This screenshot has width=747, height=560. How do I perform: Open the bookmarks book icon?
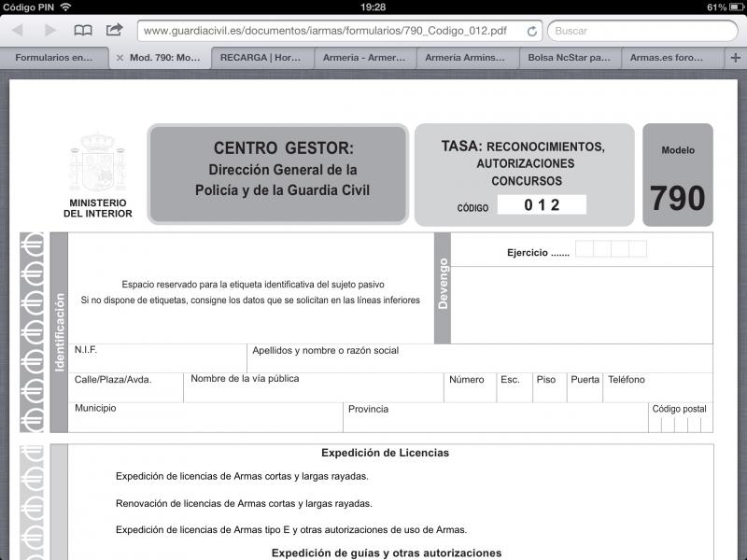coord(83,31)
